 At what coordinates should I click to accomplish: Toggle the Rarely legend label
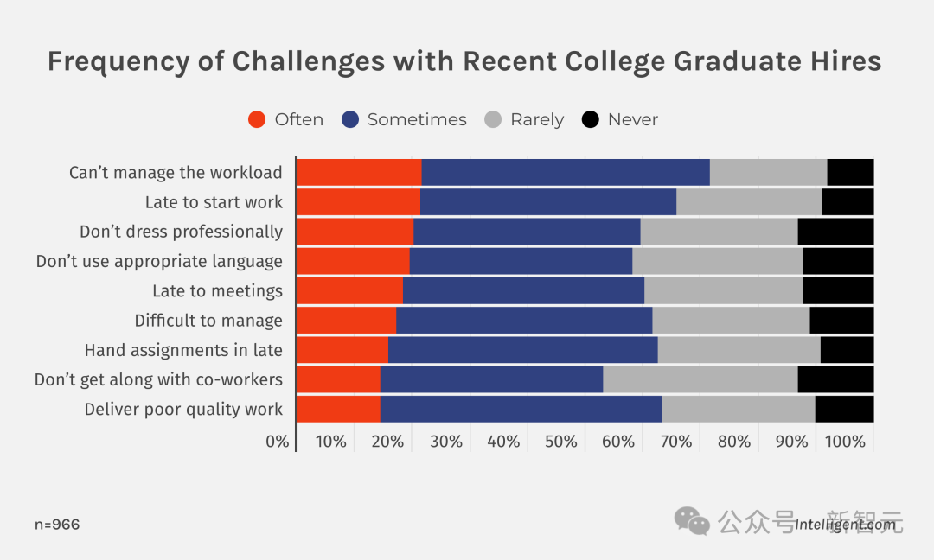point(537,120)
